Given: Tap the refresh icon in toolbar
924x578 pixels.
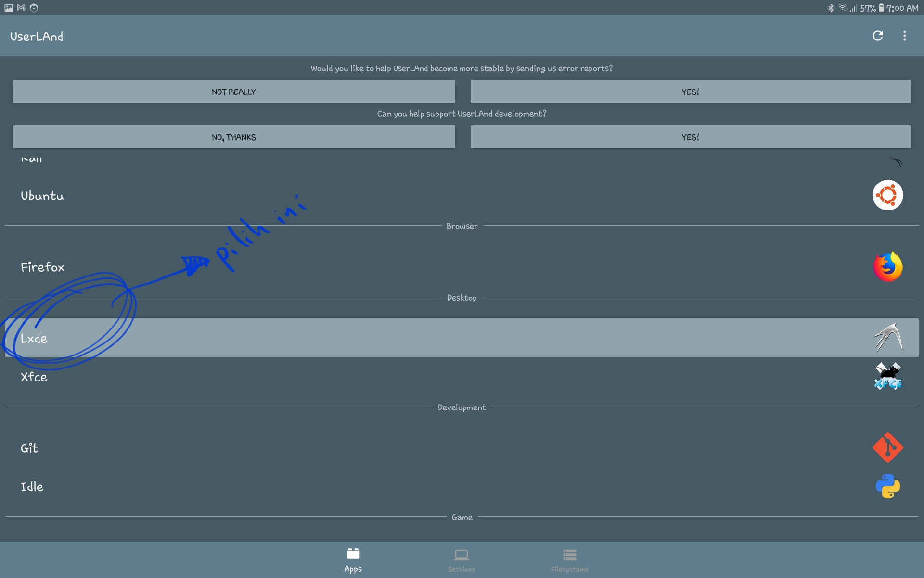Looking at the screenshot, I should tap(878, 36).
